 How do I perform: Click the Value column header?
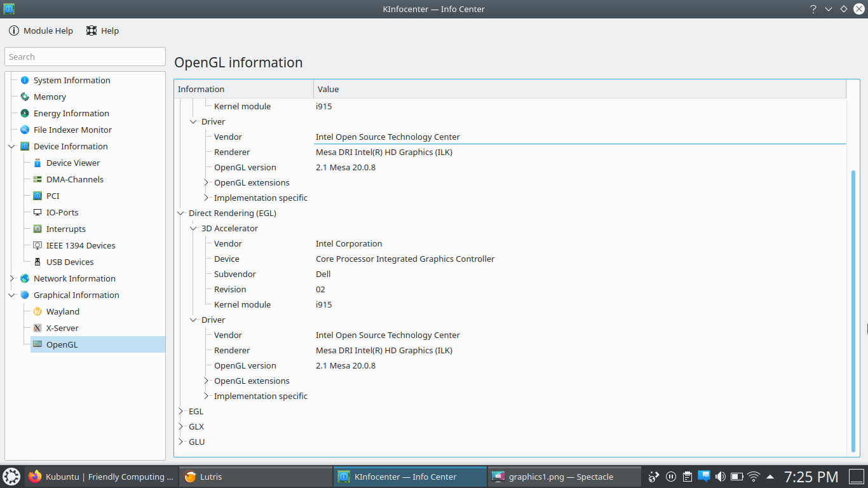pos(580,89)
